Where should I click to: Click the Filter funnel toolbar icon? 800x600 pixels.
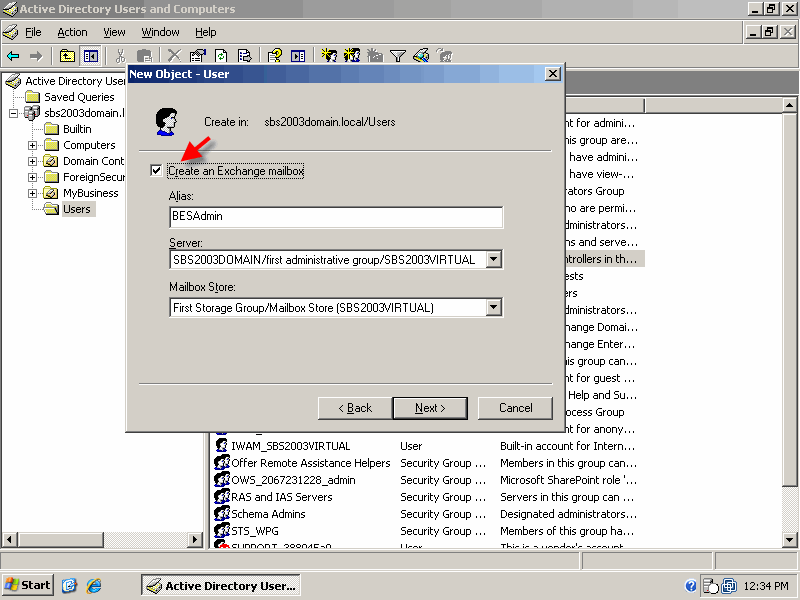pos(398,56)
